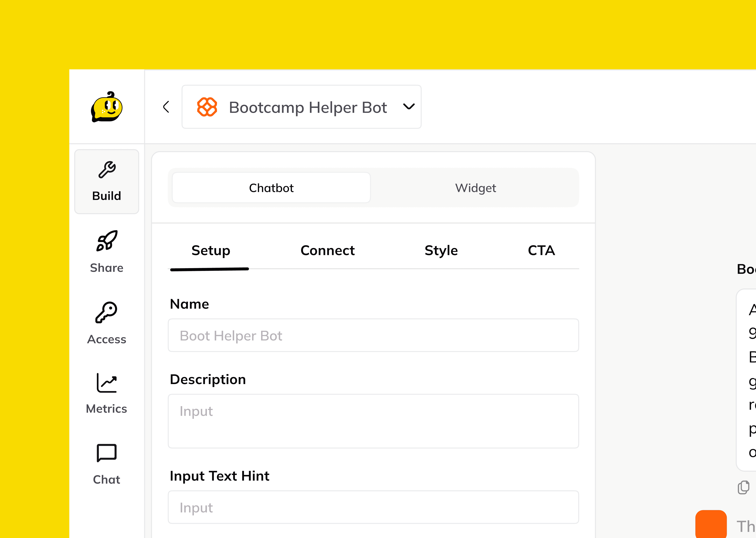Click the yellow chatbot mascot logo
756x538 pixels.
click(107, 107)
